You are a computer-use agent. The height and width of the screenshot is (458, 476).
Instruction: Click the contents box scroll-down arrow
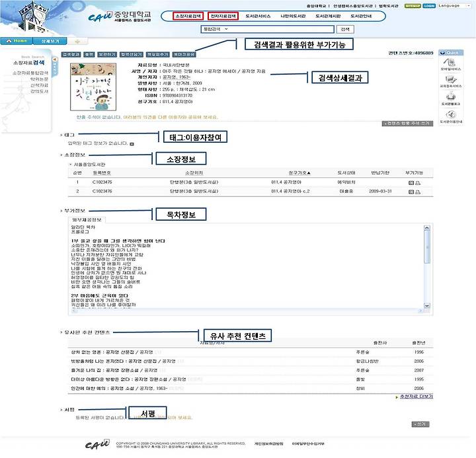click(427, 305)
